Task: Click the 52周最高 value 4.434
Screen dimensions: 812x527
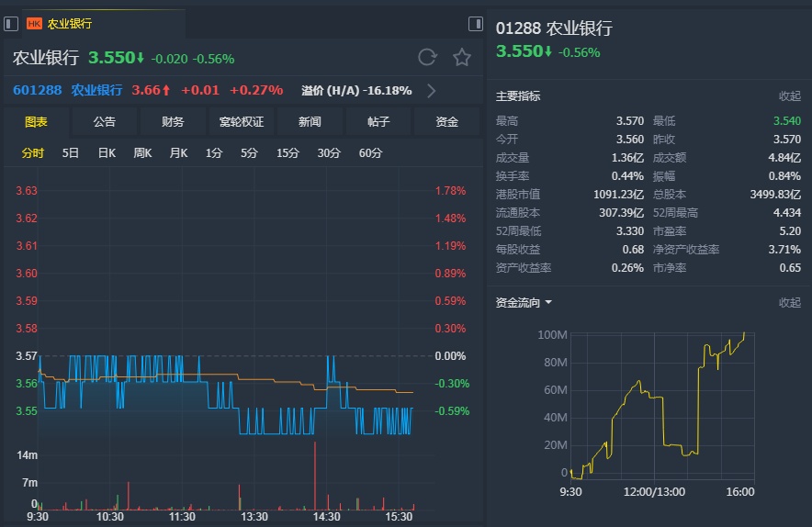Action: pyautogui.click(x=787, y=213)
